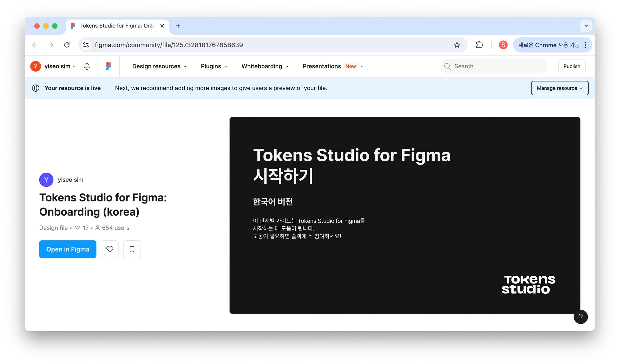Image resolution: width=620 pixels, height=364 pixels.
Task: Click the Design file label
Action: 53,228
